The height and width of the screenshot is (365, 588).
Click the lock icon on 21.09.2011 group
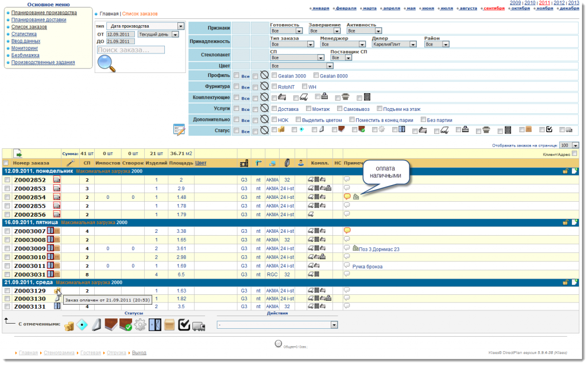coord(565,282)
